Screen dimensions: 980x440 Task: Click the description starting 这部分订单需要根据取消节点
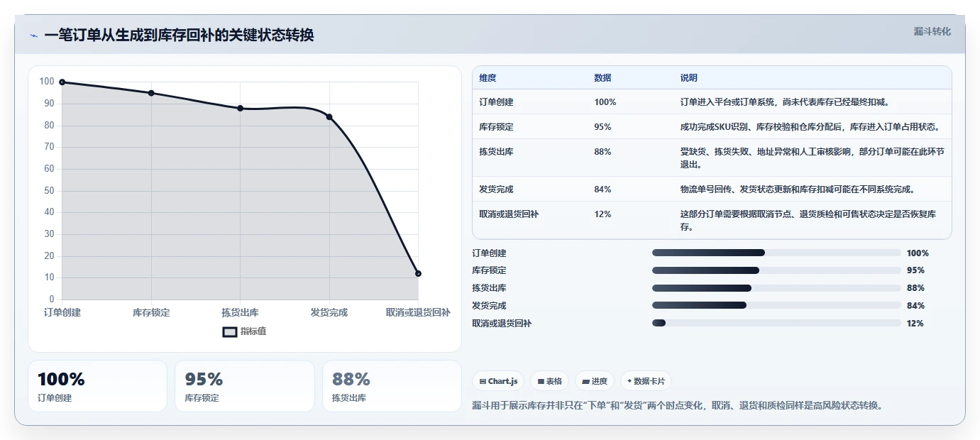(x=808, y=221)
